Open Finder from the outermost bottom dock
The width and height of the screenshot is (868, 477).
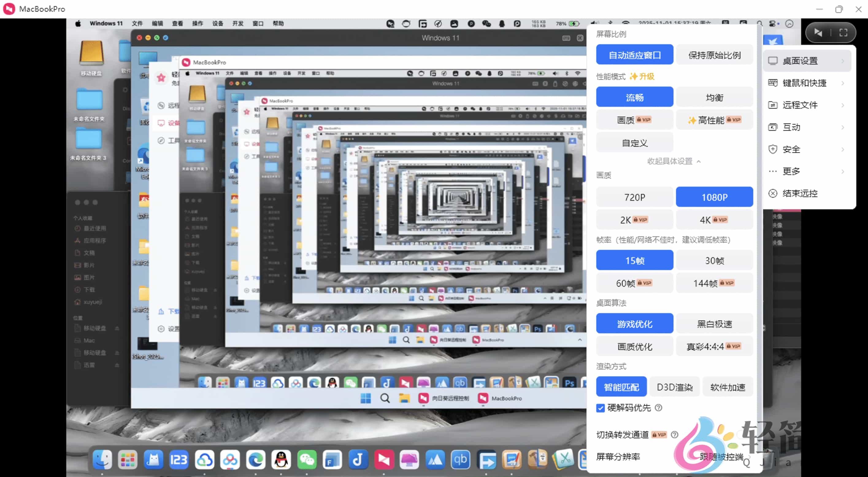point(102,459)
